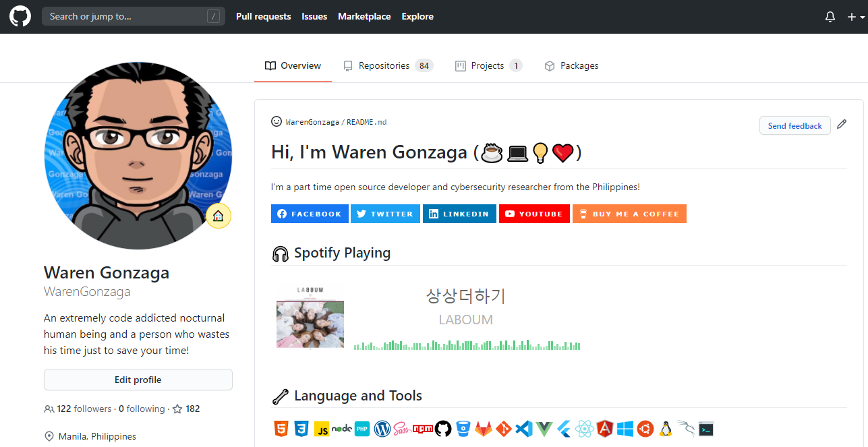Click the Linux Tux penguin icon
The height and width of the screenshot is (447, 868).
click(666, 428)
